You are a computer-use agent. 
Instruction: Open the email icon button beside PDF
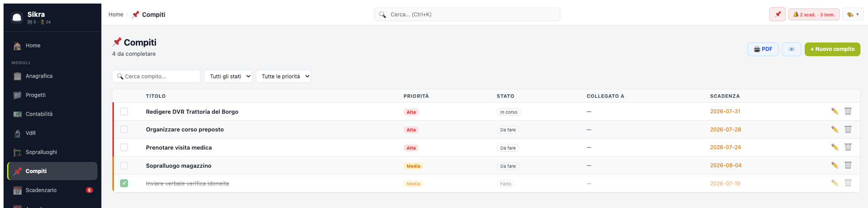pyautogui.click(x=791, y=49)
